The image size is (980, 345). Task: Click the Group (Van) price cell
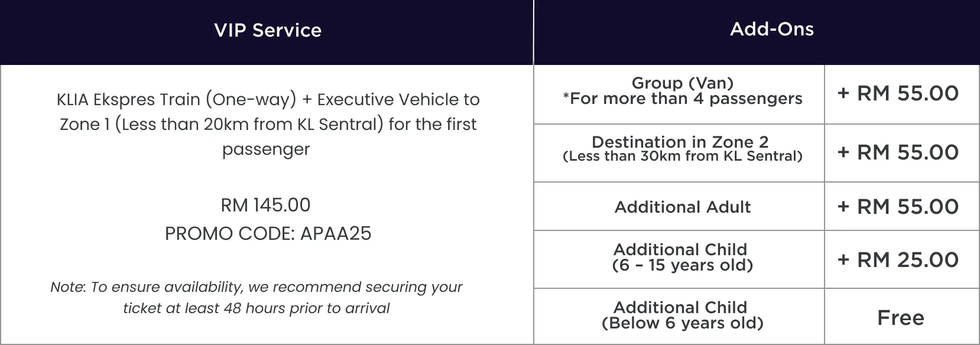coord(898,93)
